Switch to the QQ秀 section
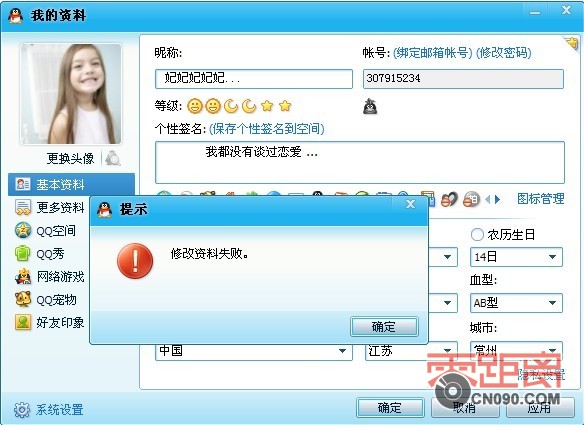The height and width of the screenshot is (425, 584). pos(39,254)
